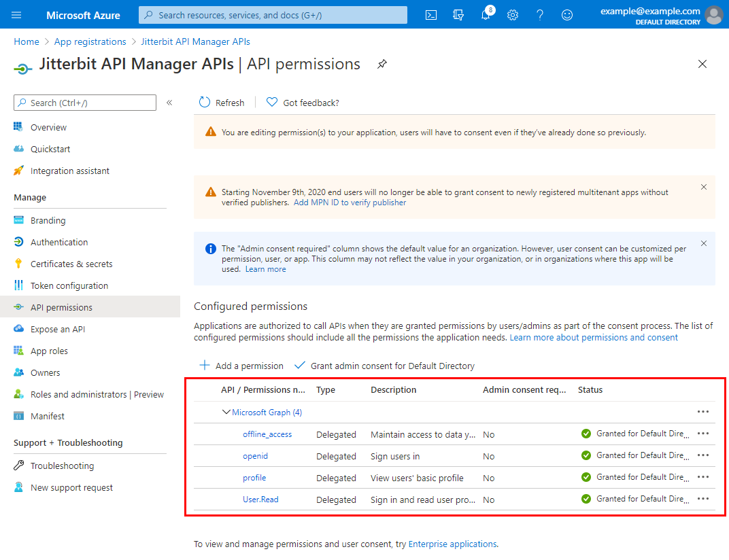729x560 pixels.
Task: Open more options for User.Read row
Action: (703, 499)
